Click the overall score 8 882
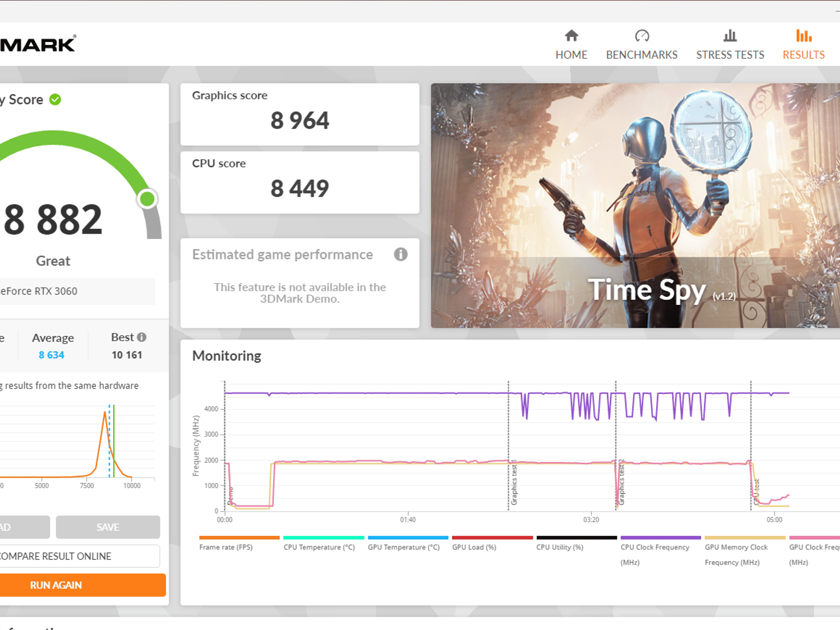Screen dimensions: 840x630 click(x=52, y=220)
